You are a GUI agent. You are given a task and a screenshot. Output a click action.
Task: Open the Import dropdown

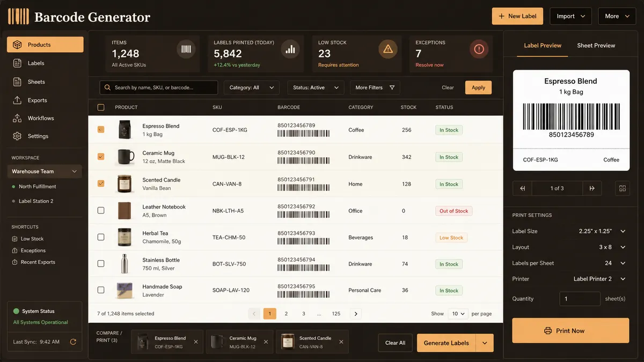[x=570, y=16]
